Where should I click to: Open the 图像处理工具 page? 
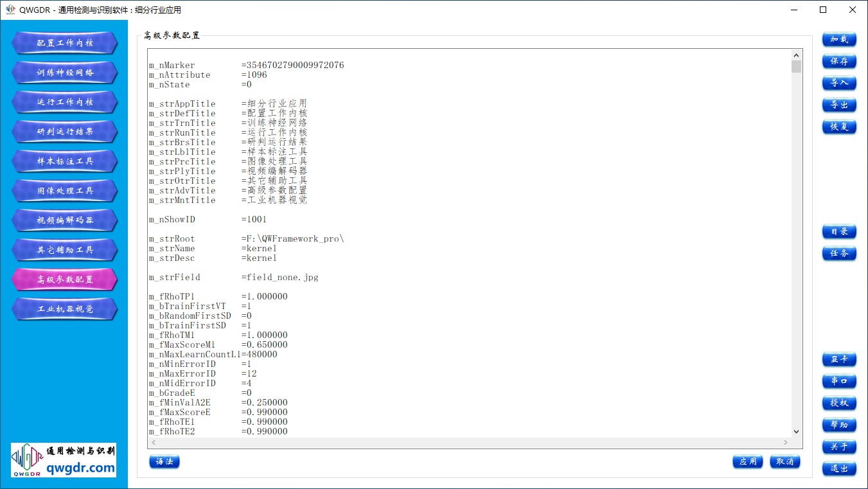tap(65, 191)
